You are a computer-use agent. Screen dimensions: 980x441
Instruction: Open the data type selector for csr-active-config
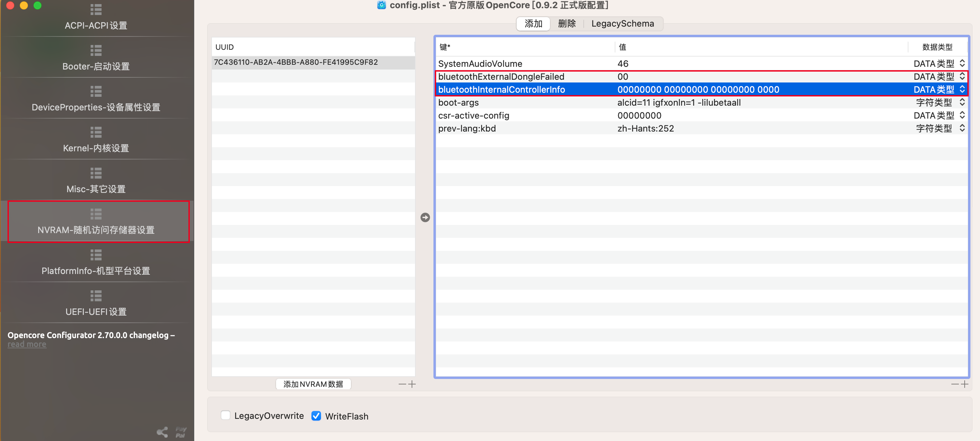[962, 115]
